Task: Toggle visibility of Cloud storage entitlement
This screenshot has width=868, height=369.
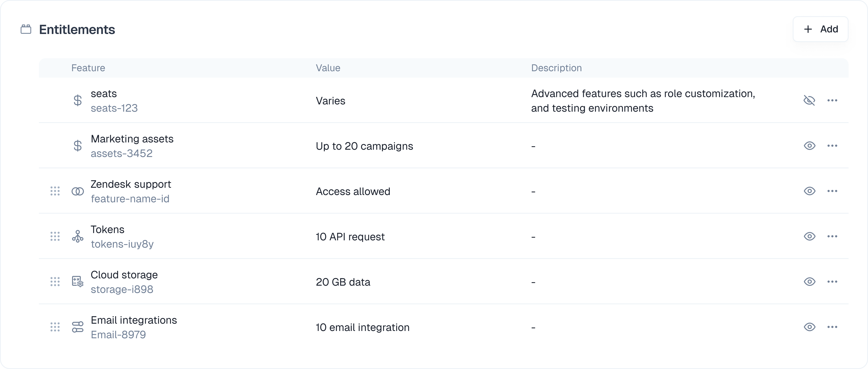Action: click(809, 281)
